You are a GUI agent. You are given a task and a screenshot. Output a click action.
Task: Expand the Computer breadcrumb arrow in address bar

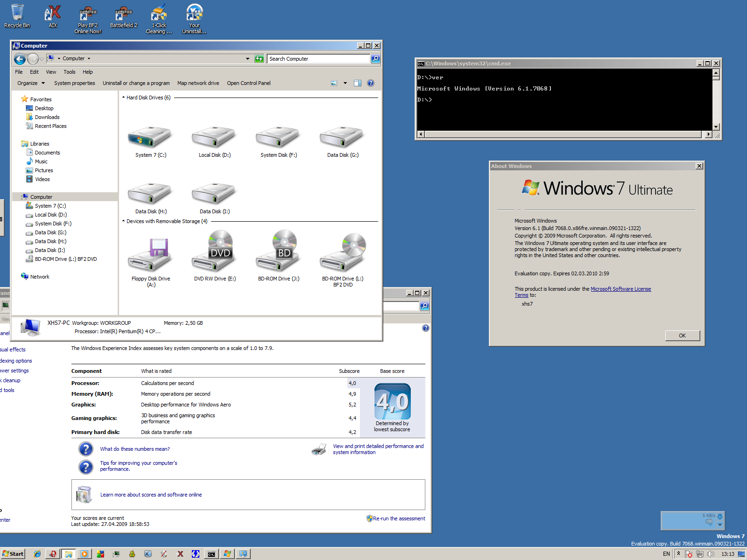tap(89, 59)
